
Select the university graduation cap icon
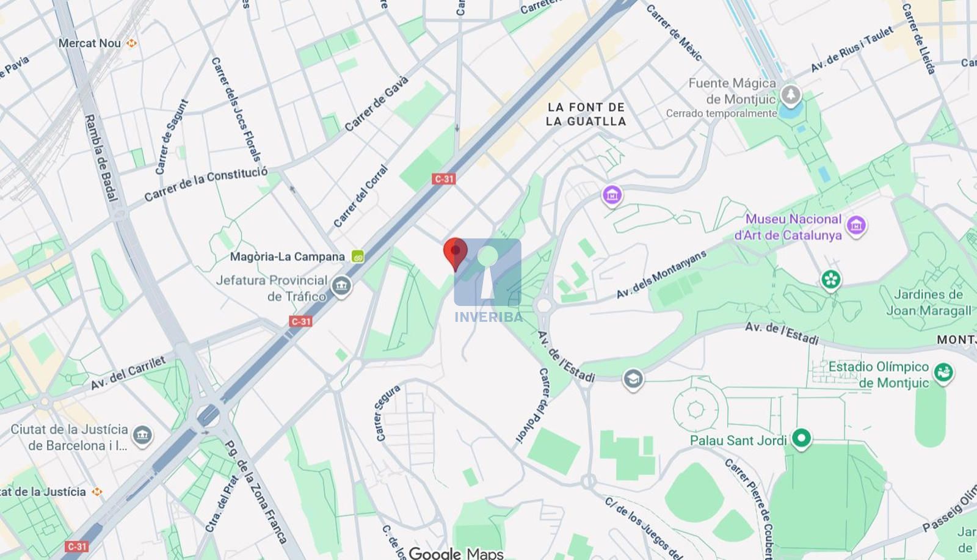pos(633,380)
